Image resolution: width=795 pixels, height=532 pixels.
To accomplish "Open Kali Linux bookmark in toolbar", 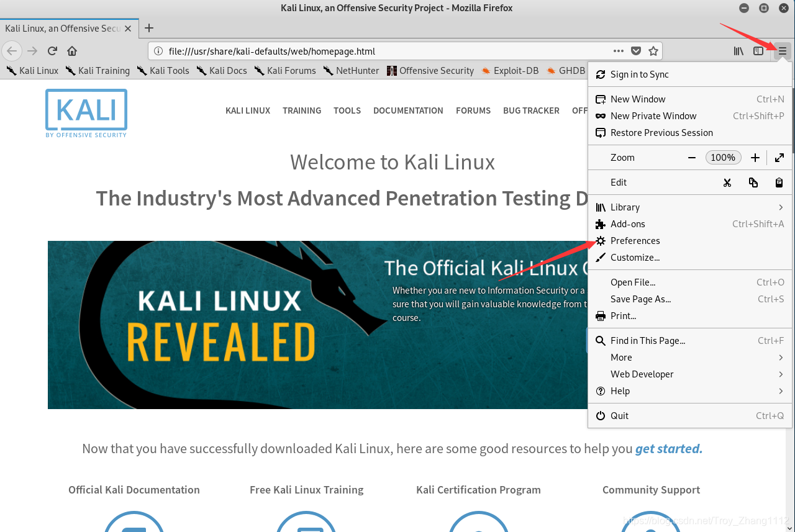I will point(32,71).
